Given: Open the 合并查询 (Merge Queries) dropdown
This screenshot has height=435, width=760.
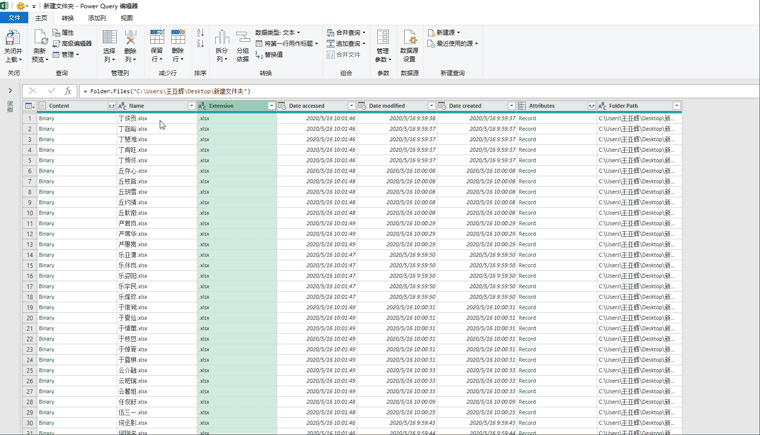Looking at the screenshot, I should (x=346, y=32).
